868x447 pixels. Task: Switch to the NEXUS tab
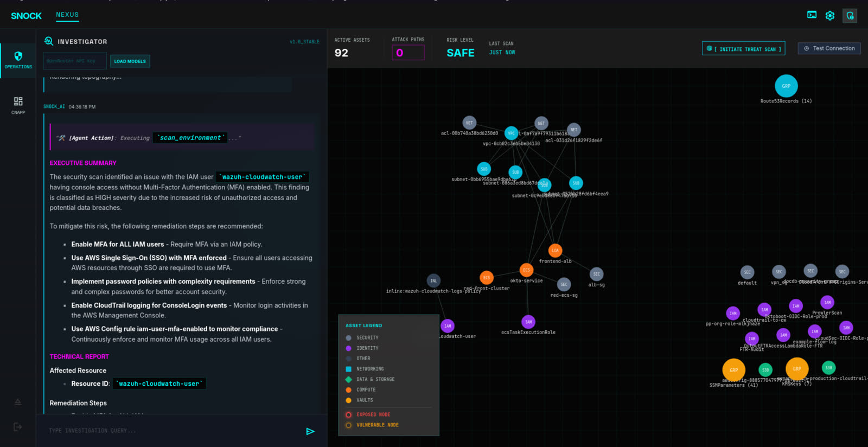(67, 15)
